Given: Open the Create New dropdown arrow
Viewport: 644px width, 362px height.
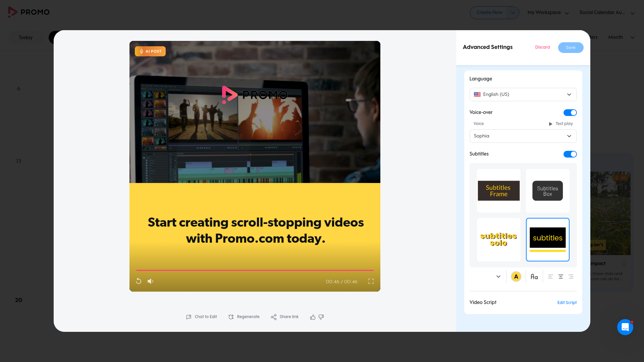Looking at the screenshot, I should tap(513, 13).
